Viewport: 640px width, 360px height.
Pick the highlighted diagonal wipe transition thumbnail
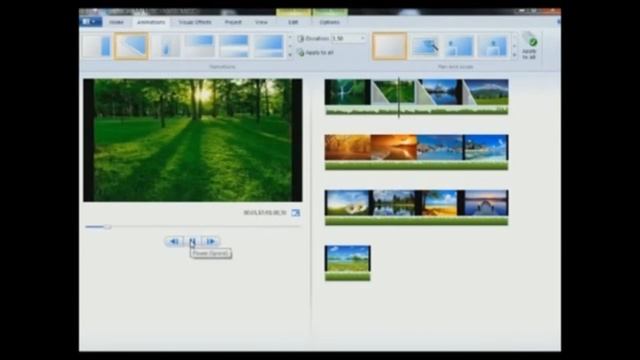(131, 46)
